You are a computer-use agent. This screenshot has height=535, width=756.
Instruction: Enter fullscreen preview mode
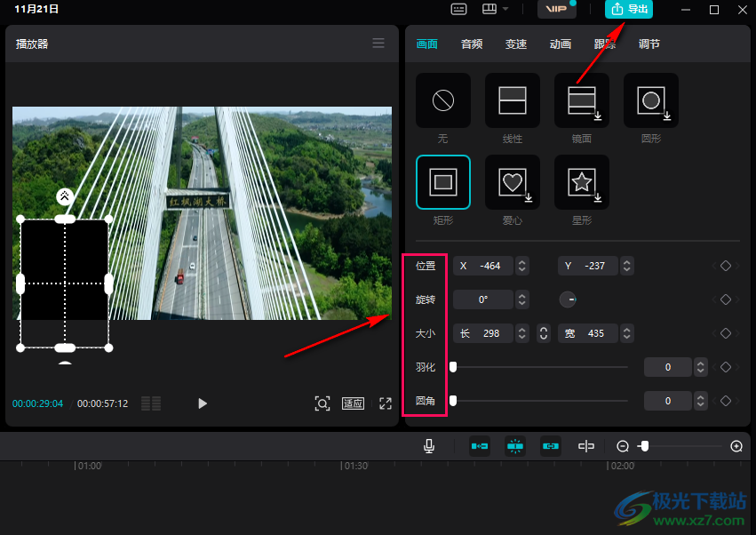[386, 403]
